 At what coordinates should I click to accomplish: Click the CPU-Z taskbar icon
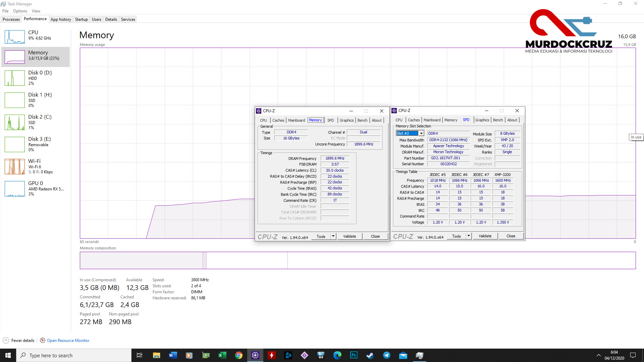(x=255, y=355)
